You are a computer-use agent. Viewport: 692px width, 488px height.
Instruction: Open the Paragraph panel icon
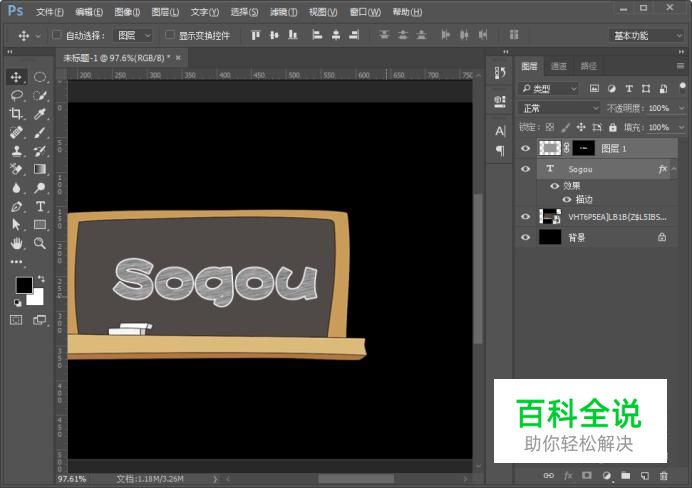500,150
